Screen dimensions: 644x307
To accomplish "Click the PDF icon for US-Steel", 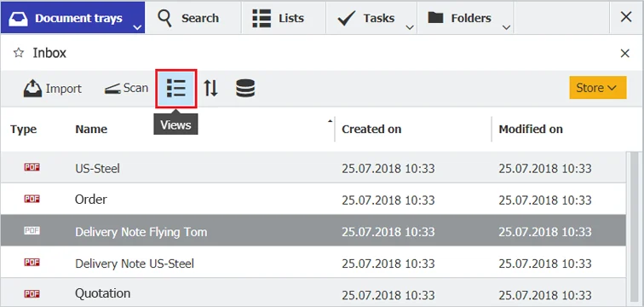I will pos(32,167).
